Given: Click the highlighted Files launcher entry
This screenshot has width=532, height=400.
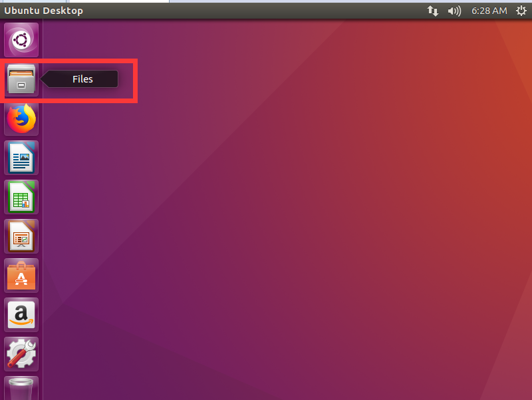Looking at the screenshot, I should 21,79.
